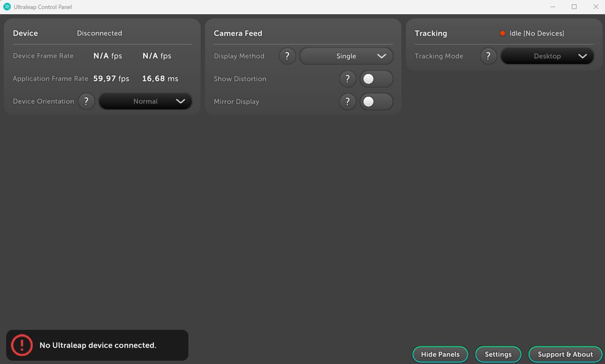Click the red warning icon in the notification
Image resolution: width=605 pixels, height=364 pixels.
pyautogui.click(x=22, y=345)
